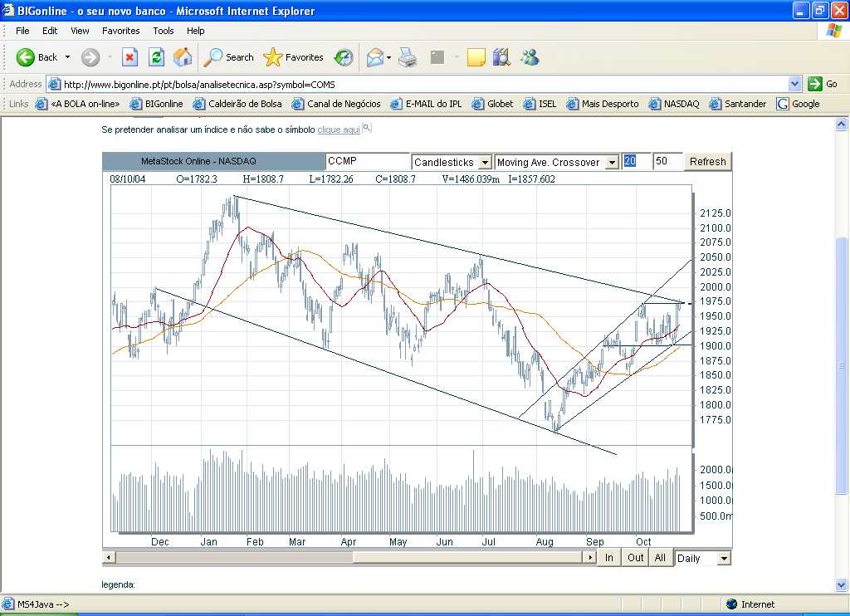This screenshot has width=850, height=616.
Task: Open the History clock icon
Action: [344, 57]
